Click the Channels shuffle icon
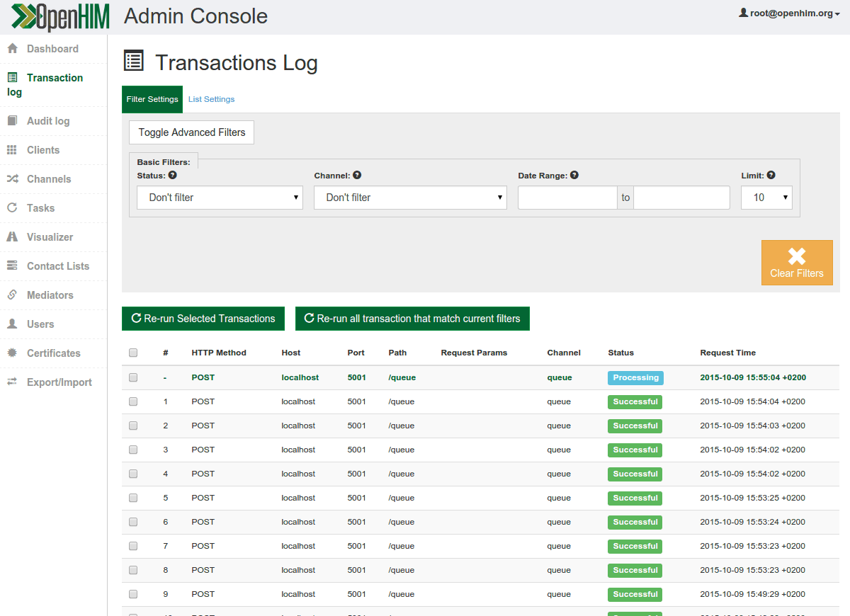Screen dimensions: 850x616 12,179
